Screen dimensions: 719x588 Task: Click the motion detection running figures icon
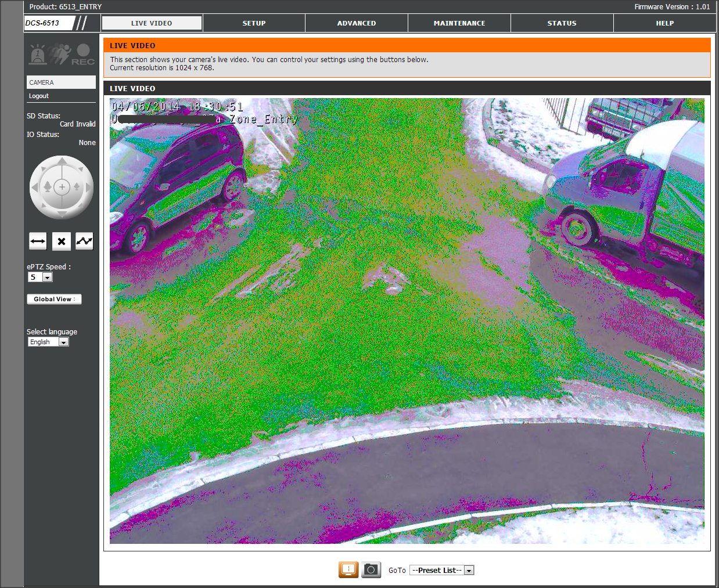(x=60, y=55)
